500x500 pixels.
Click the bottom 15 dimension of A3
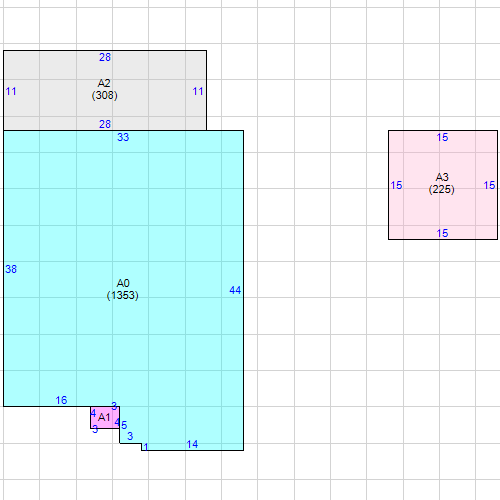pos(442,233)
